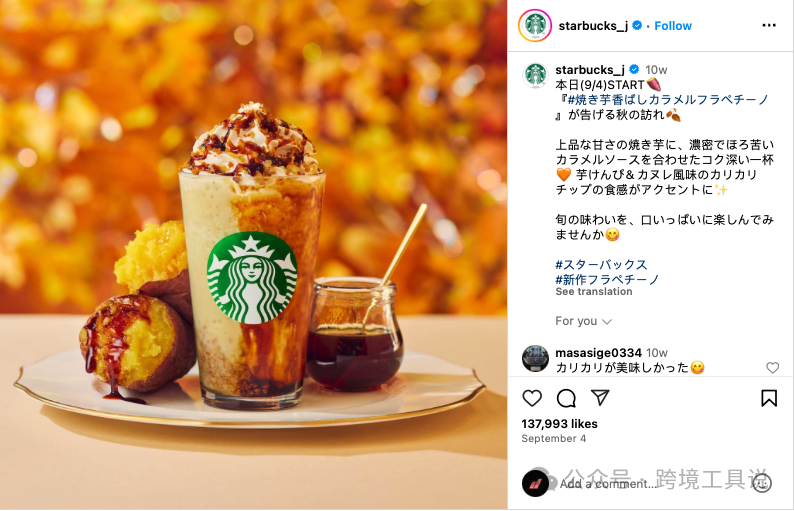The height and width of the screenshot is (511, 794).
Task: Like masasige0334's comment with the small heart
Action: point(772,368)
